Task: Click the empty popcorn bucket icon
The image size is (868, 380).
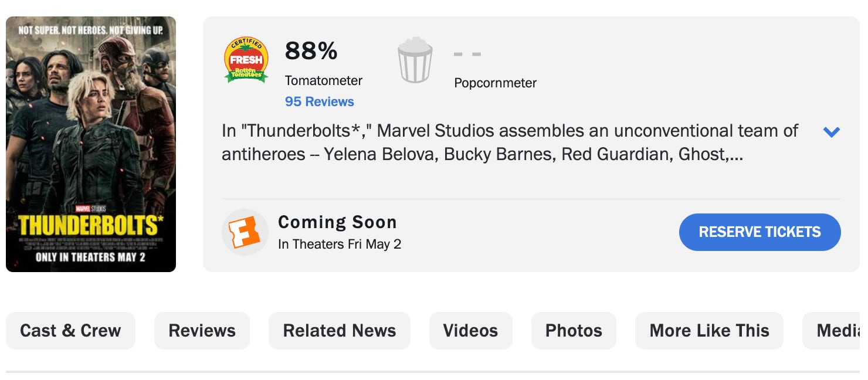Action: coord(415,60)
